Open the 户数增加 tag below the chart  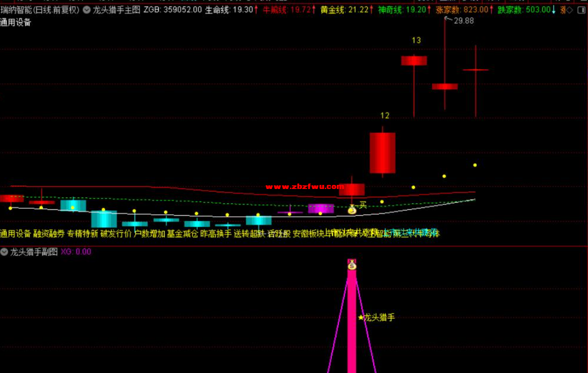point(149,234)
